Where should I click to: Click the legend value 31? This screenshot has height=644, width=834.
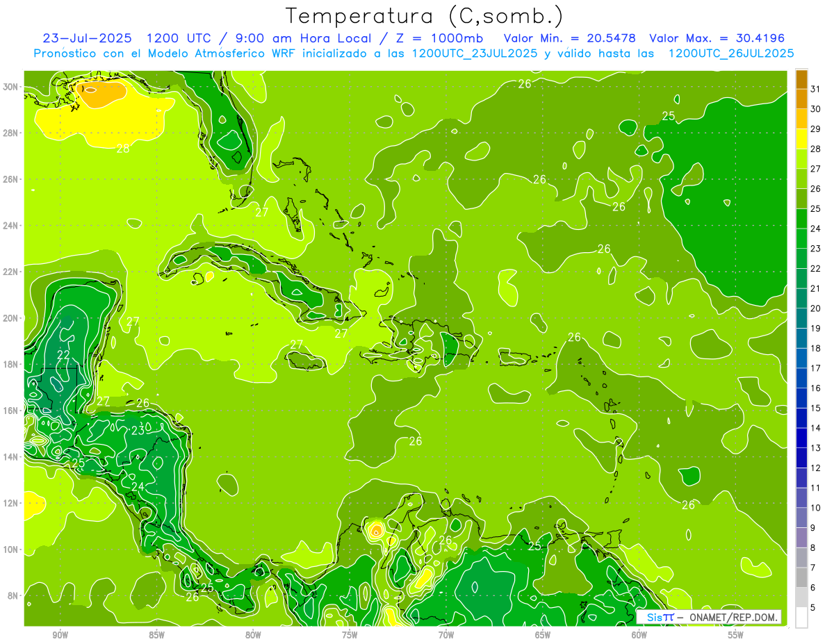pyautogui.click(x=816, y=89)
